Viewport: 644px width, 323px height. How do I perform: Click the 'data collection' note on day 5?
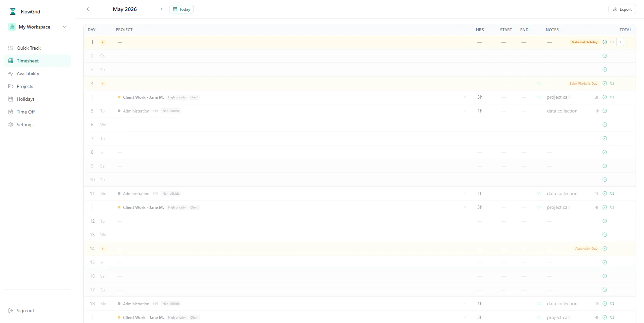point(562,111)
